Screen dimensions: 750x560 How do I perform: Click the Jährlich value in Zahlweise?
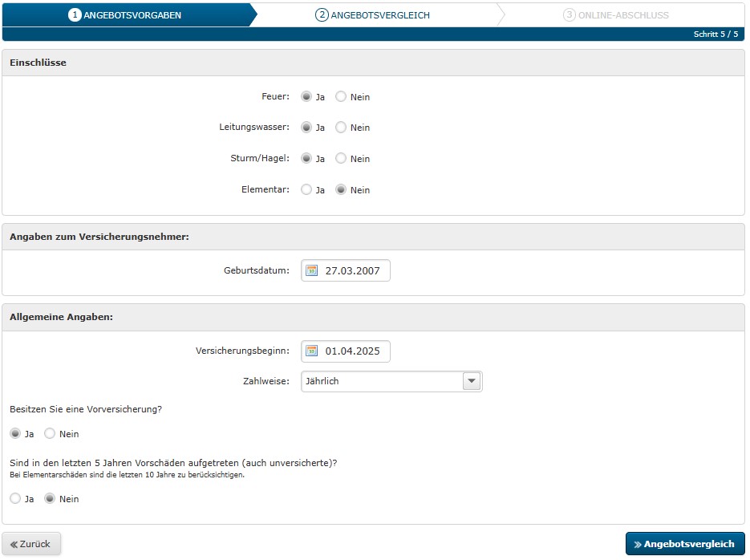tap(322, 381)
